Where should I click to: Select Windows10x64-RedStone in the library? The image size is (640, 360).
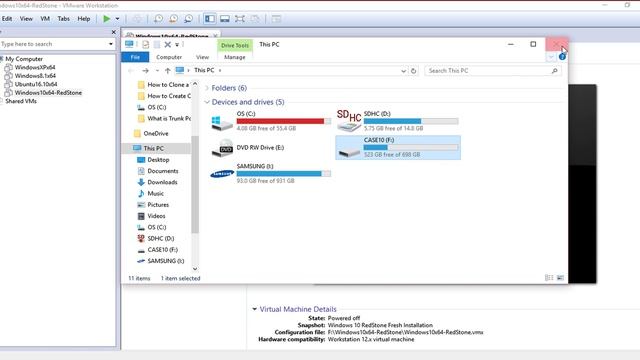(48, 93)
